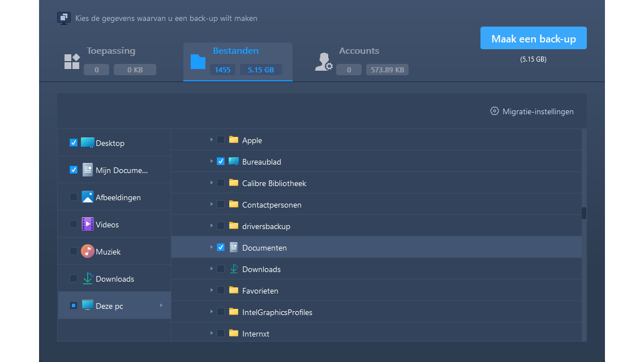Click the Maak een back-up button
Viewport: 644px width, 362px height.
(x=534, y=38)
